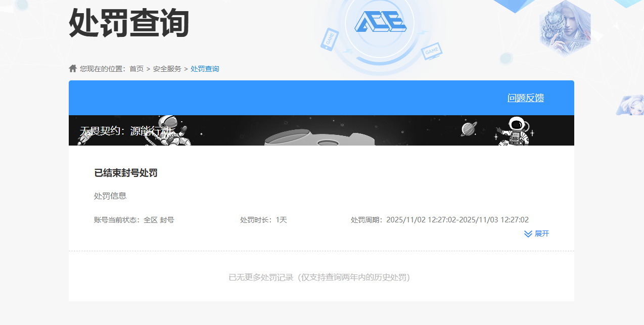Click the character portrait hexagon at top right
644x325 pixels.
(x=565, y=27)
